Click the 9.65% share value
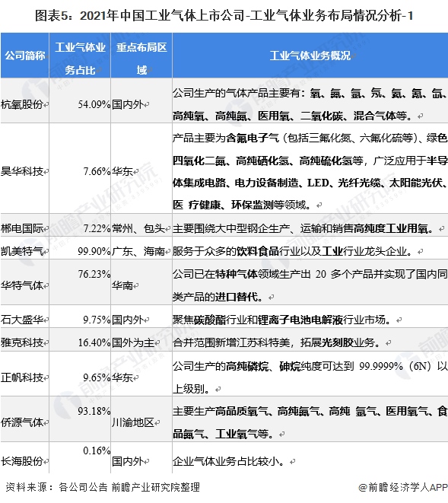The width and height of the screenshot is (448, 503). click(97, 377)
